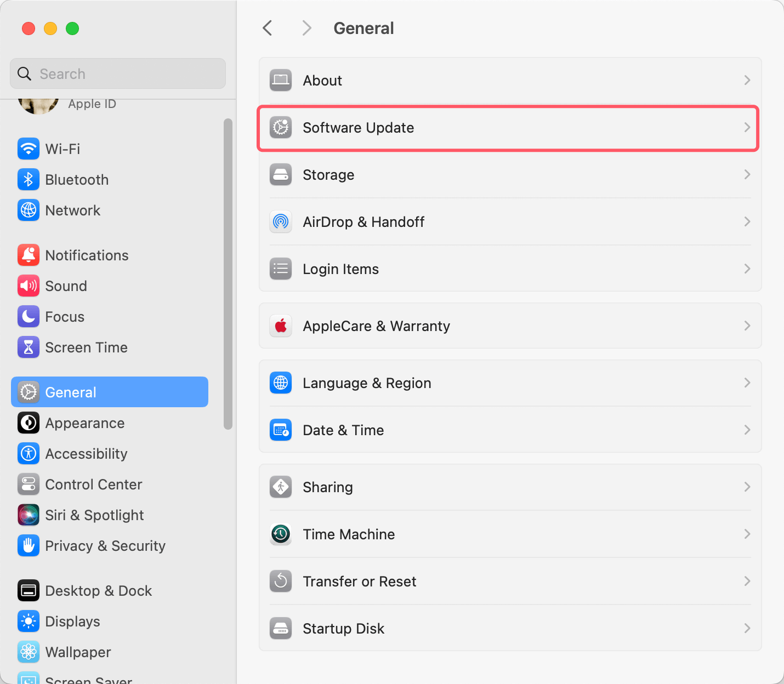Open the AppleCare & Warranty apple icon
Image resolution: width=784 pixels, height=684 pixels.
point(280,326)
